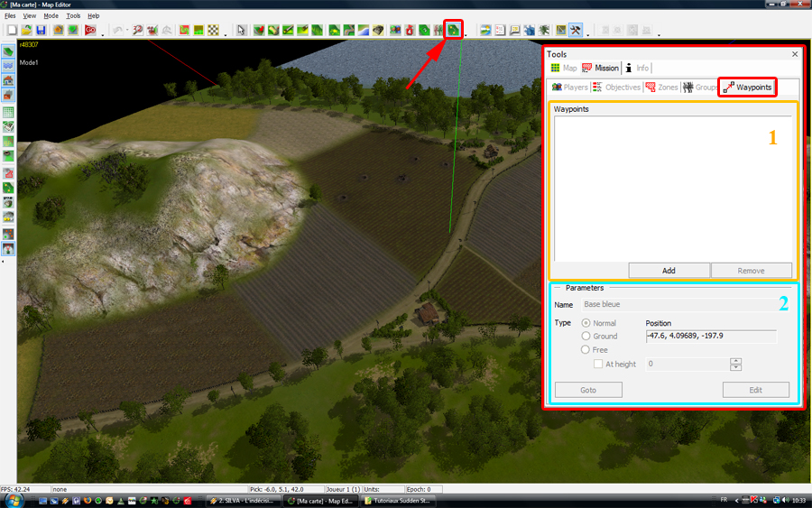Close the Tools panel
Screen dimensions: 812x508
795,54
